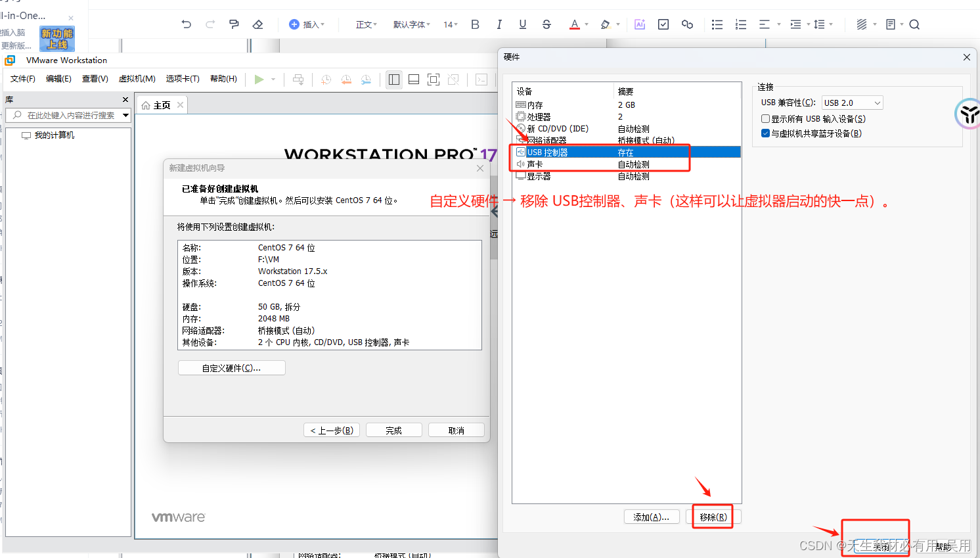Click the search magnifier in editor toolbar
This screenshot has height=558, width=980.
[914, 24]
